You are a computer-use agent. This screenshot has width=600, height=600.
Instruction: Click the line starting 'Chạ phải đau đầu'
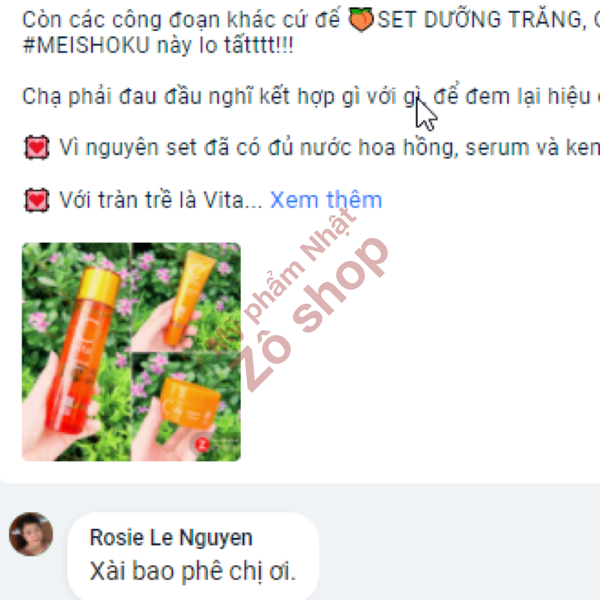311,96
